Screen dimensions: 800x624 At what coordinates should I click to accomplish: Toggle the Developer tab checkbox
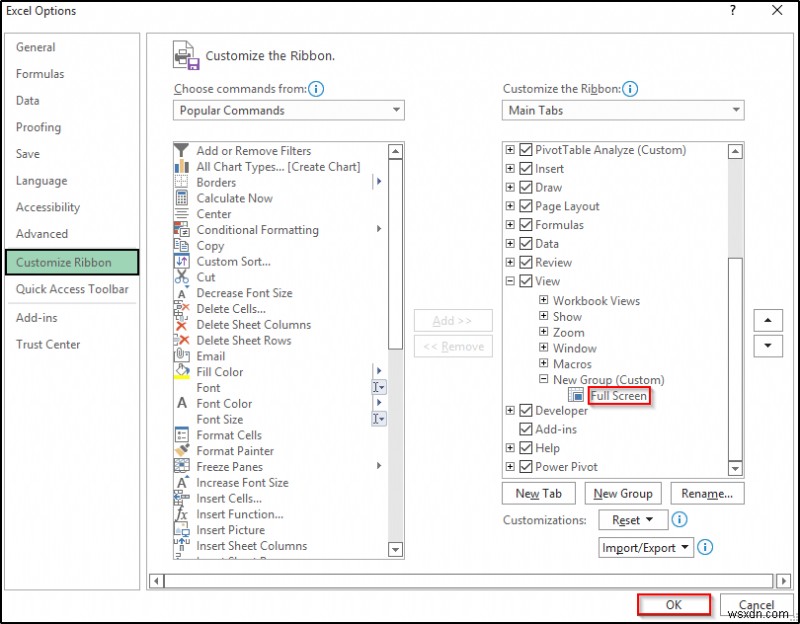526,411
